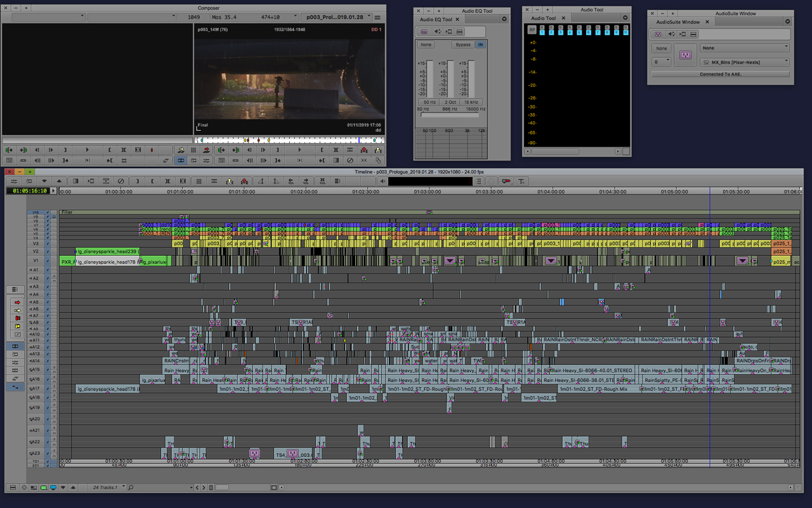
Task: Select the Audio EQ Tool tab
Action: coord(439,19)
